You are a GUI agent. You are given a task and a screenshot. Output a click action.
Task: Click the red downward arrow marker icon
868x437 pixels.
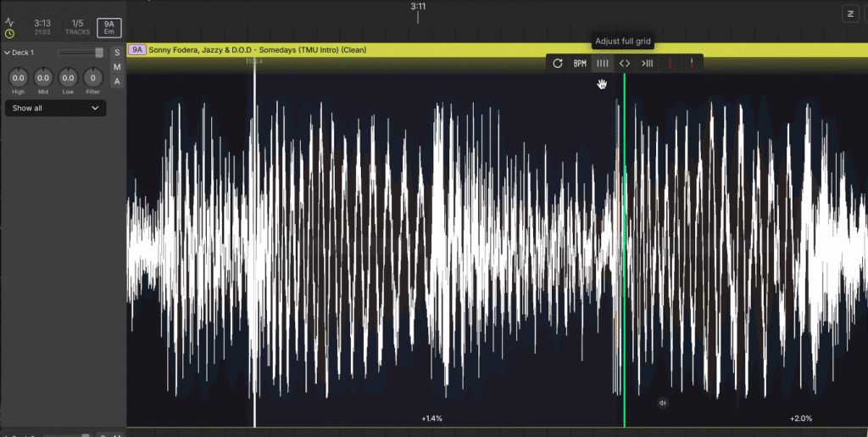pos(692,63)
